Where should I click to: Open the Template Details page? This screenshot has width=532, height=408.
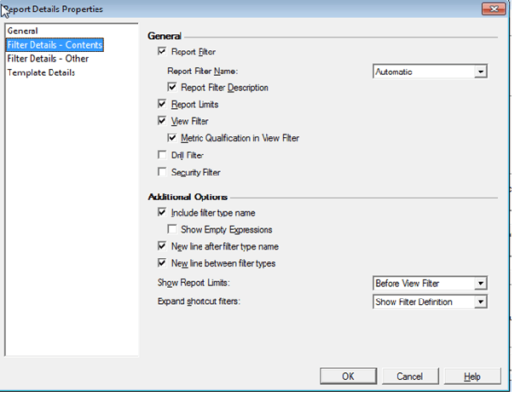(41, 72)
